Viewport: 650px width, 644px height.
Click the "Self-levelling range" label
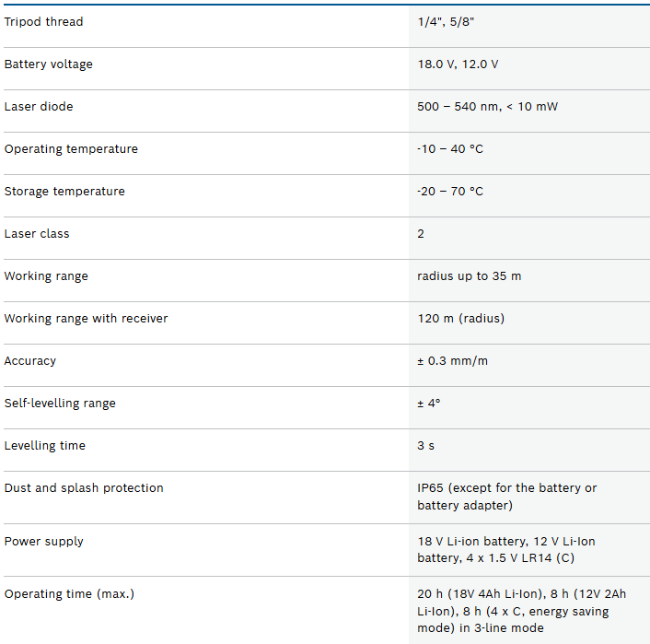pyautogui.click(x=60, y=403)
